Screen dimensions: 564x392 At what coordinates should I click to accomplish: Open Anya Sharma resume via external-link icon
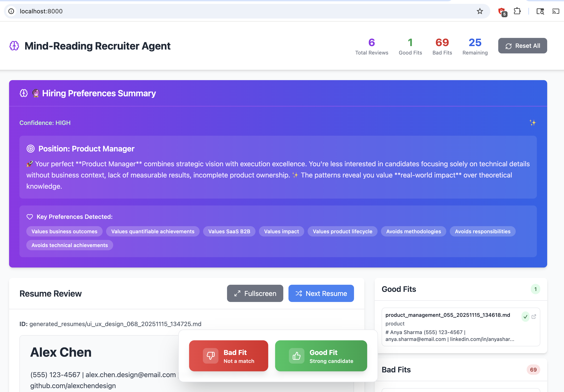tap(534, 317)
